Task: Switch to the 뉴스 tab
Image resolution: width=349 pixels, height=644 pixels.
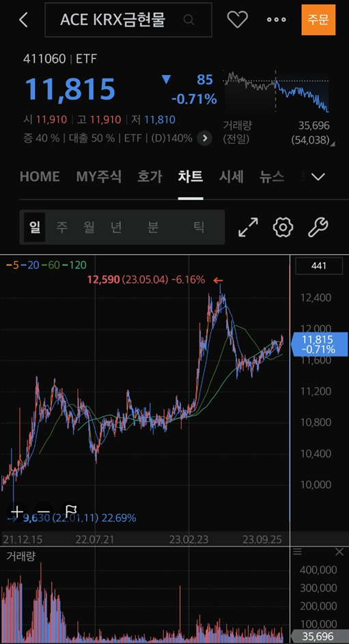Action: coord(271,177)
